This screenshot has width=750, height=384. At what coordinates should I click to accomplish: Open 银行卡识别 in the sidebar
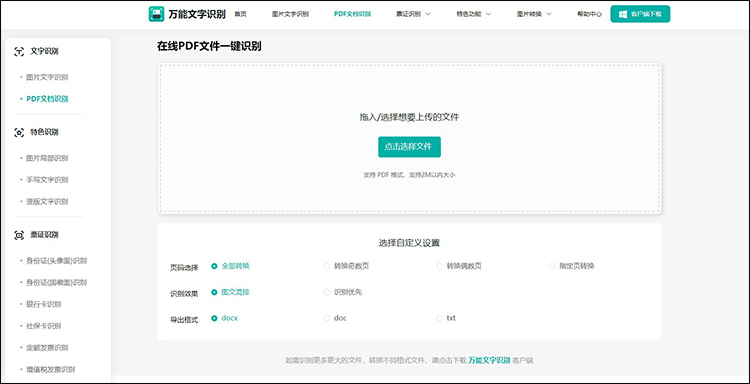coord(44,305)
